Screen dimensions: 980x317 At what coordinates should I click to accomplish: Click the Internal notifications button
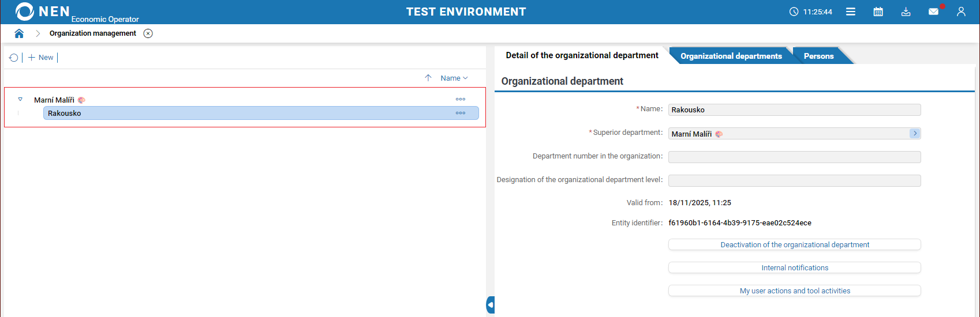click(x=794, y=267)
